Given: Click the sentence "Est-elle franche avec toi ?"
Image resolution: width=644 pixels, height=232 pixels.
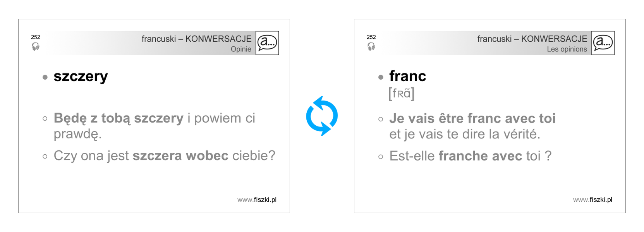Looking at the screenshot, I should [470, 156].
